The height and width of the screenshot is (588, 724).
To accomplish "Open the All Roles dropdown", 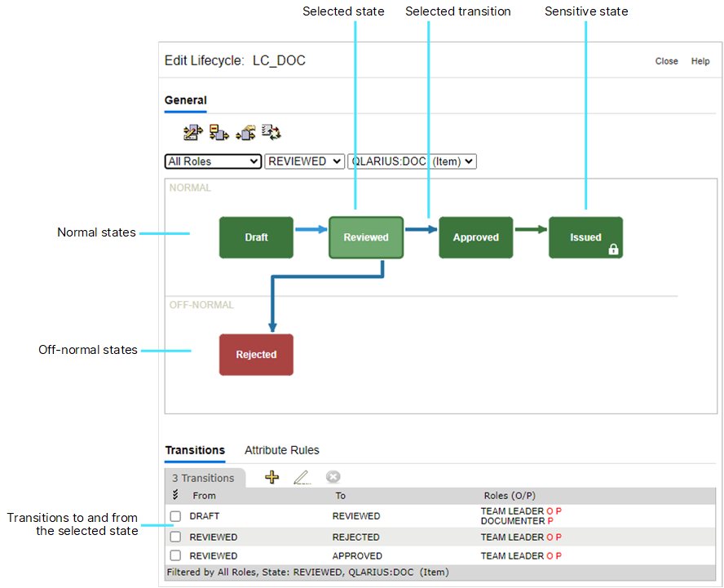I will [213, 161].
